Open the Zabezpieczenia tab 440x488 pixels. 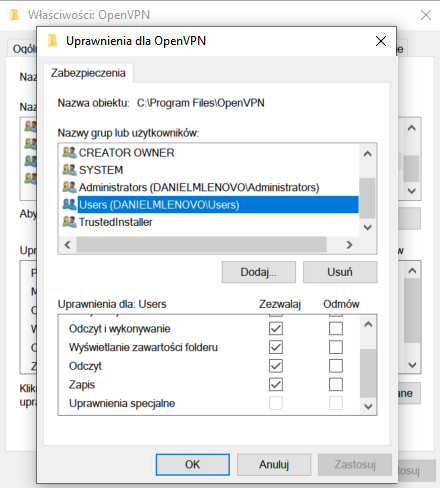88,73
